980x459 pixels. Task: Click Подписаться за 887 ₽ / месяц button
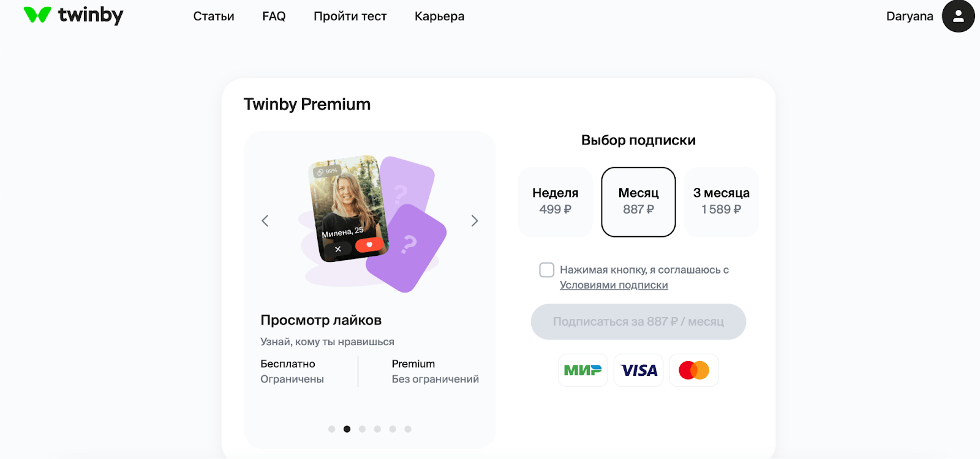638,322
